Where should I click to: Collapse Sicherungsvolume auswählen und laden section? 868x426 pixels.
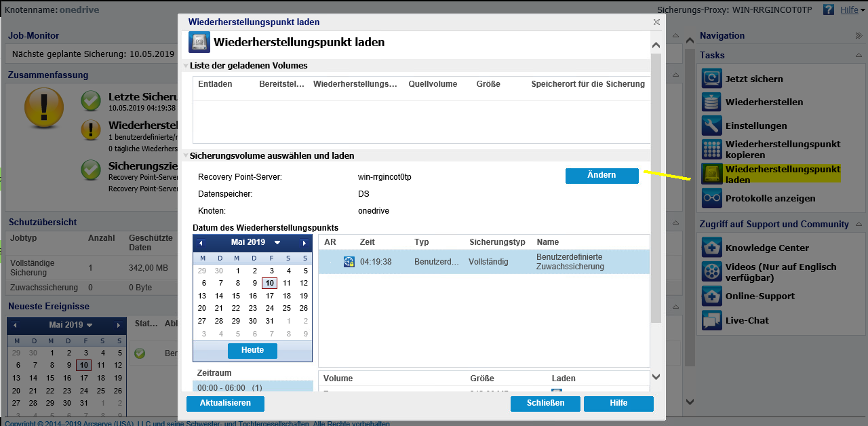185,156
